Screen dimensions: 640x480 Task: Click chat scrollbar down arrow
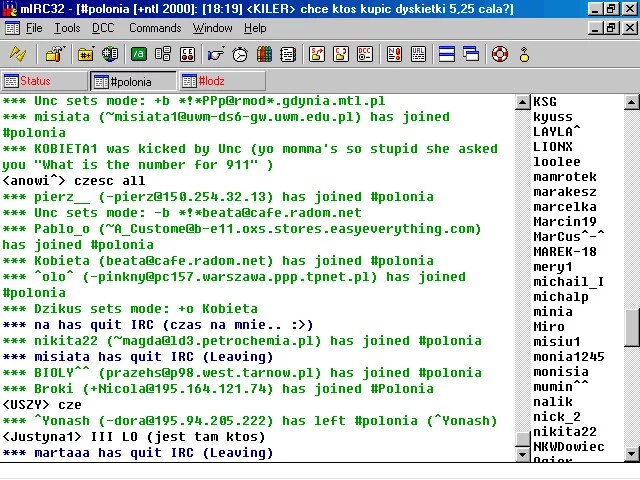coord(522,453)
